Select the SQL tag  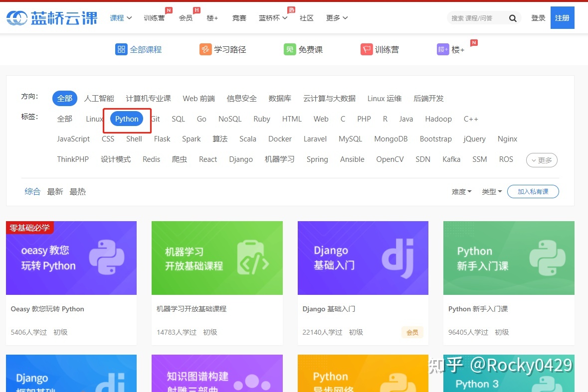pos(179,119)
